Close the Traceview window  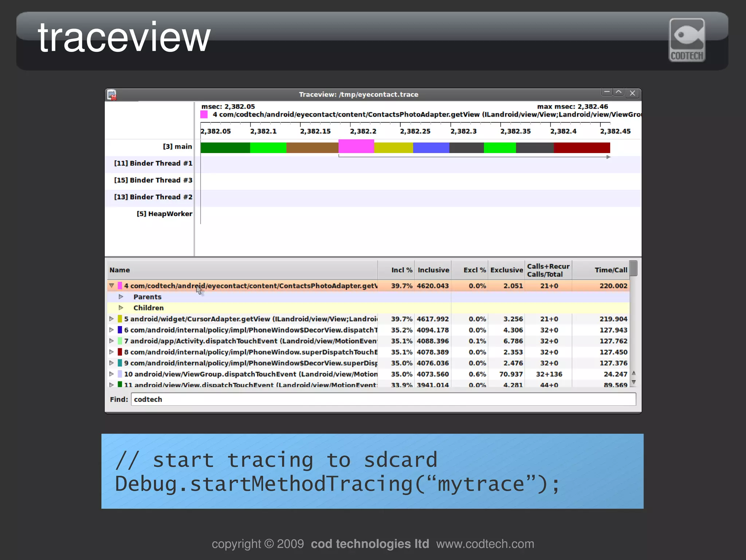click(633, 93)
